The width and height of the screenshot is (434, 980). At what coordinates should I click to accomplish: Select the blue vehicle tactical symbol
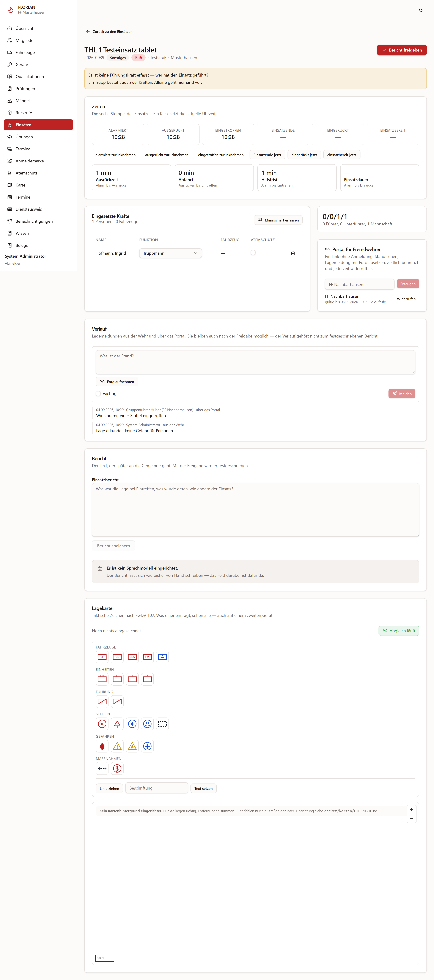[x=162, y=657]
